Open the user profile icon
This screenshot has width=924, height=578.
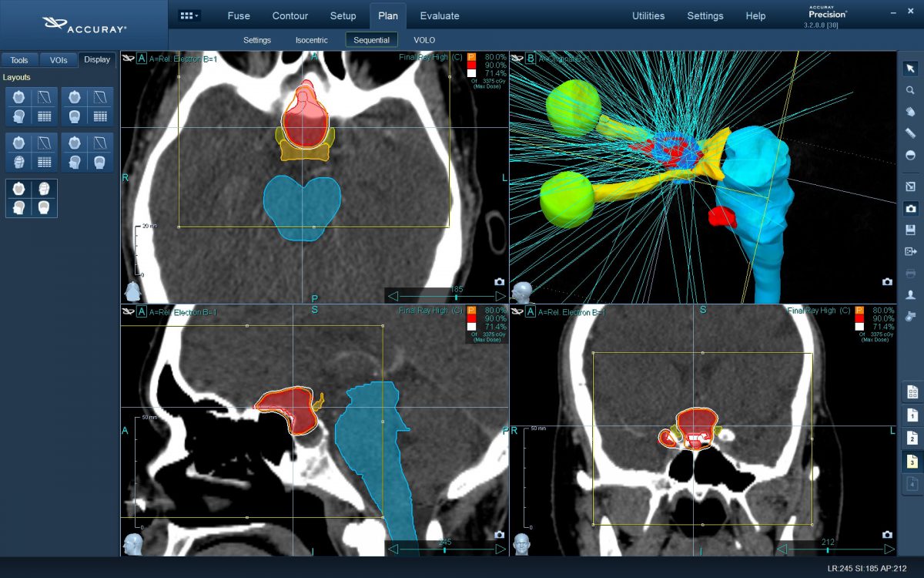click(x=910, y=294)
